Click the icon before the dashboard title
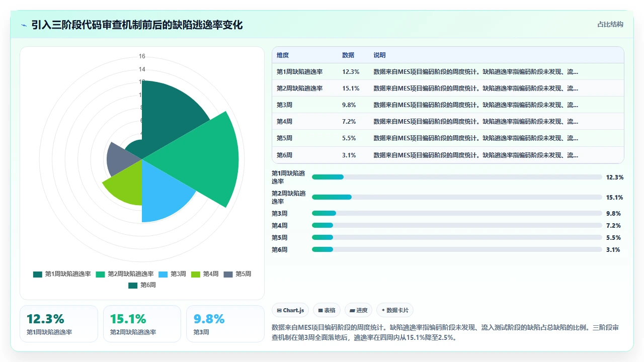 tap(24, 25)
